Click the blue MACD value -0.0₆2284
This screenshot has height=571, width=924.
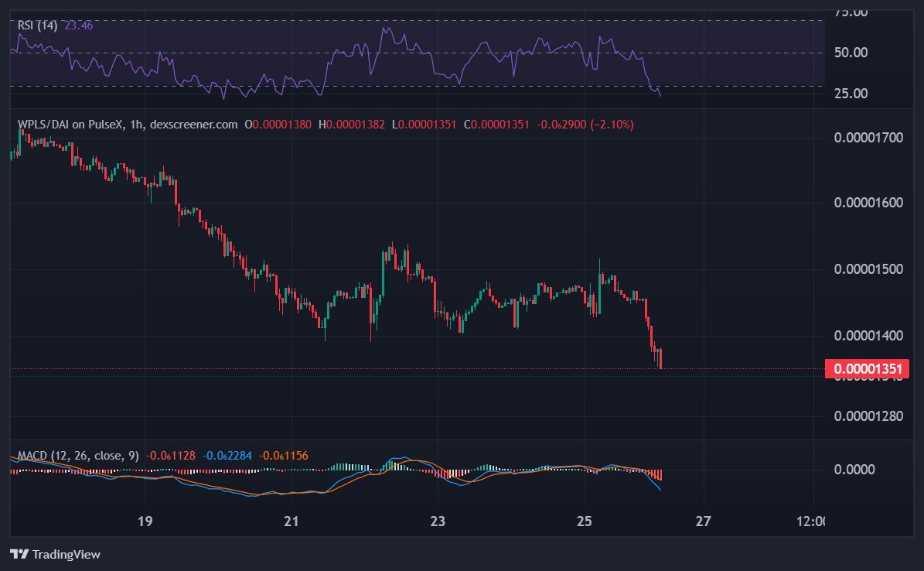click(227, 456)
